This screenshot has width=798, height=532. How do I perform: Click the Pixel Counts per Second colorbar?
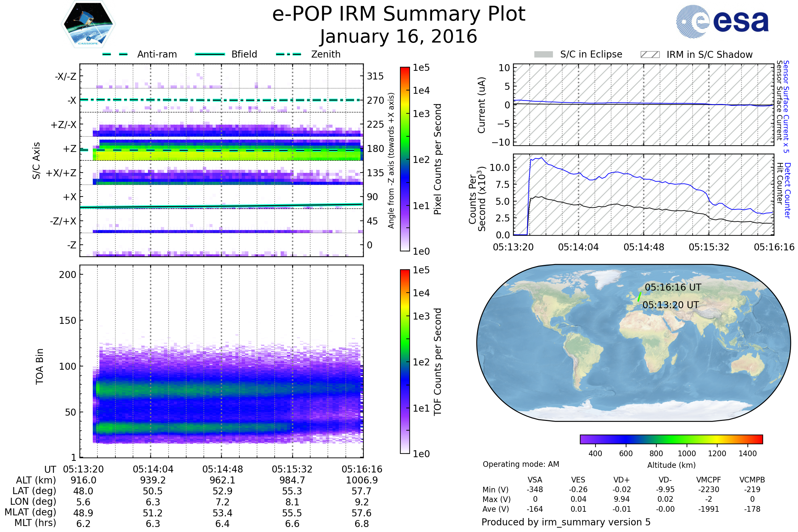405,159
